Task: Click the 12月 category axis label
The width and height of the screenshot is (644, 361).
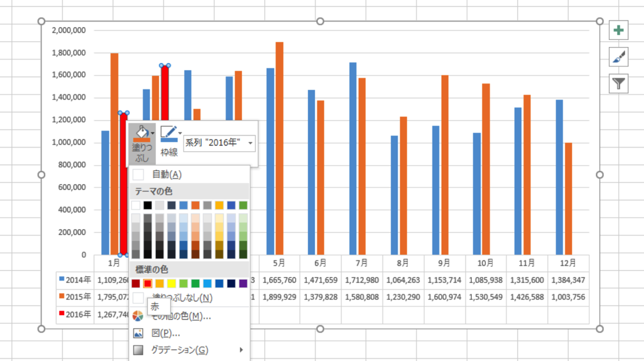Action: (x=568, y=263)
